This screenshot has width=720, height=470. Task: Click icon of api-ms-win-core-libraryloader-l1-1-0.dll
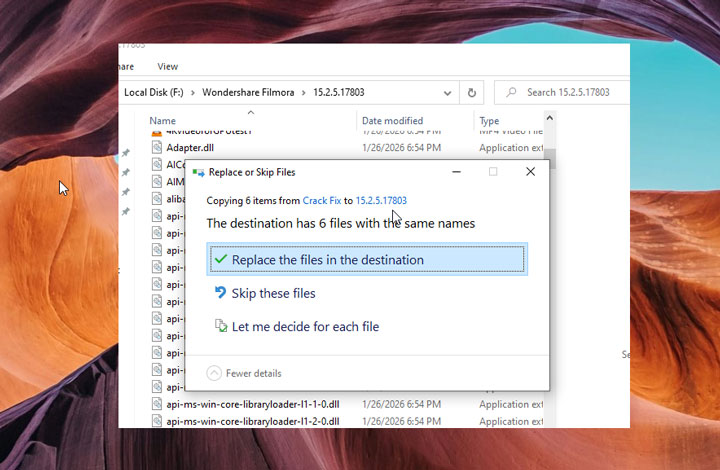[x=157, y=404]
